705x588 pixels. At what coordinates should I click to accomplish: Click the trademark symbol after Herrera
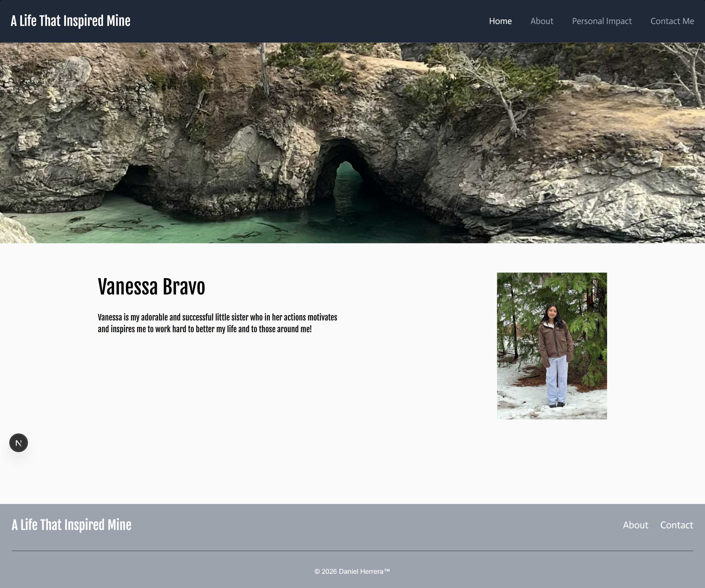(387, 571)
